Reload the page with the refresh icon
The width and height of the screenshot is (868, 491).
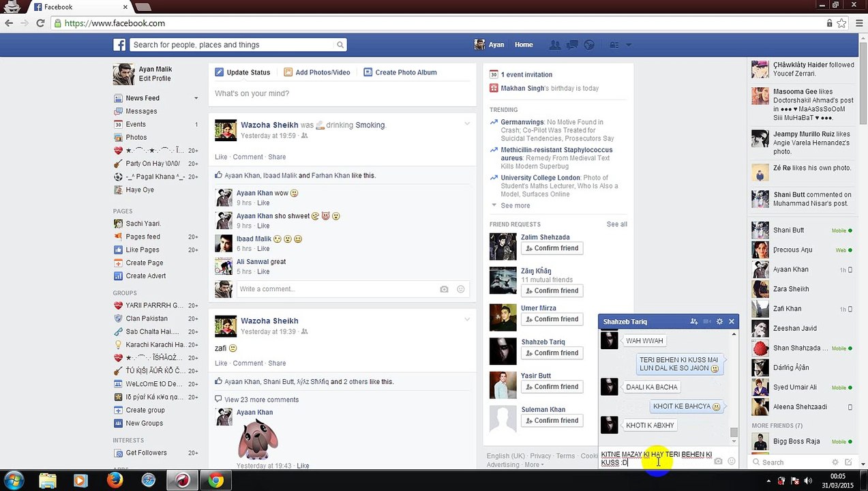[40, 23]
